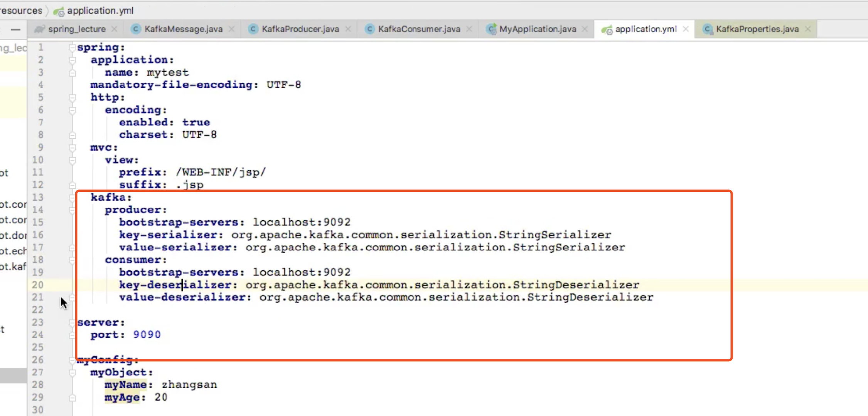868x416 pixels.
Task: Collapse the application block on line 2
Action: 72,60
